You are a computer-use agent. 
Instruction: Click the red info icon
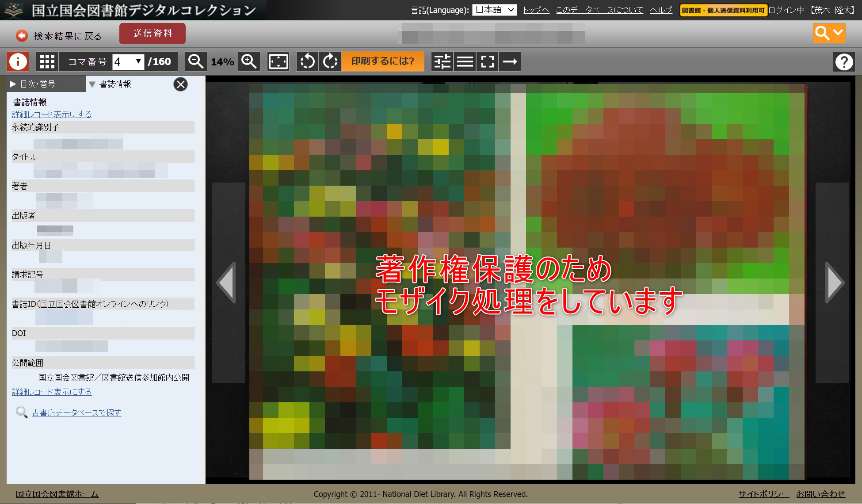(x=18, y=61)
